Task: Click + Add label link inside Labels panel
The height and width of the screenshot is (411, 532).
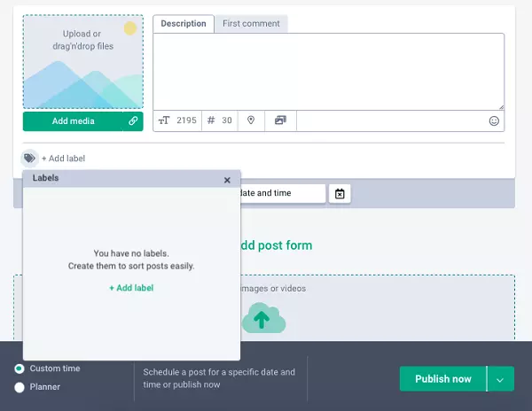Action: (x=131, y=288)
